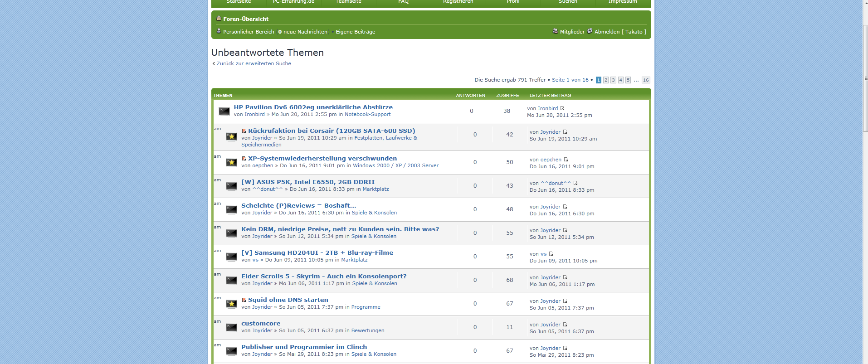Click the vertical page scrollbar
868x364 pixels.
pyautogui.click(x=865, y=181)
